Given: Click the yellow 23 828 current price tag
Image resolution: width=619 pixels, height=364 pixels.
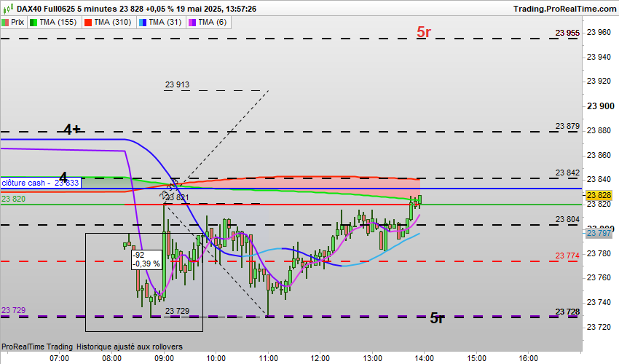Looking at the screenshot, I should [x=599, y=195].
